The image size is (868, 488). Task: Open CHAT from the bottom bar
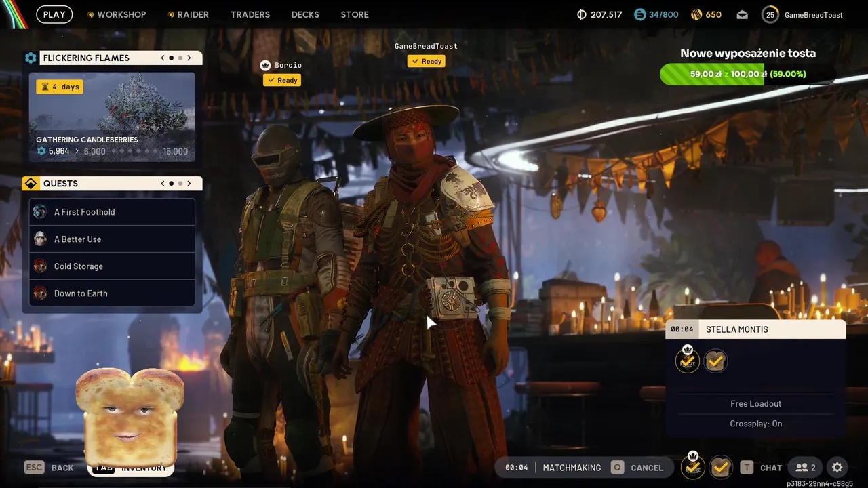coord(761,468)
